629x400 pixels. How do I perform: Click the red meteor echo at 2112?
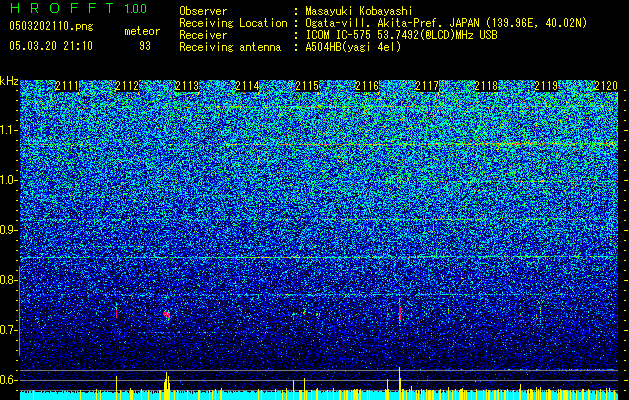click(x=116, y=313)
